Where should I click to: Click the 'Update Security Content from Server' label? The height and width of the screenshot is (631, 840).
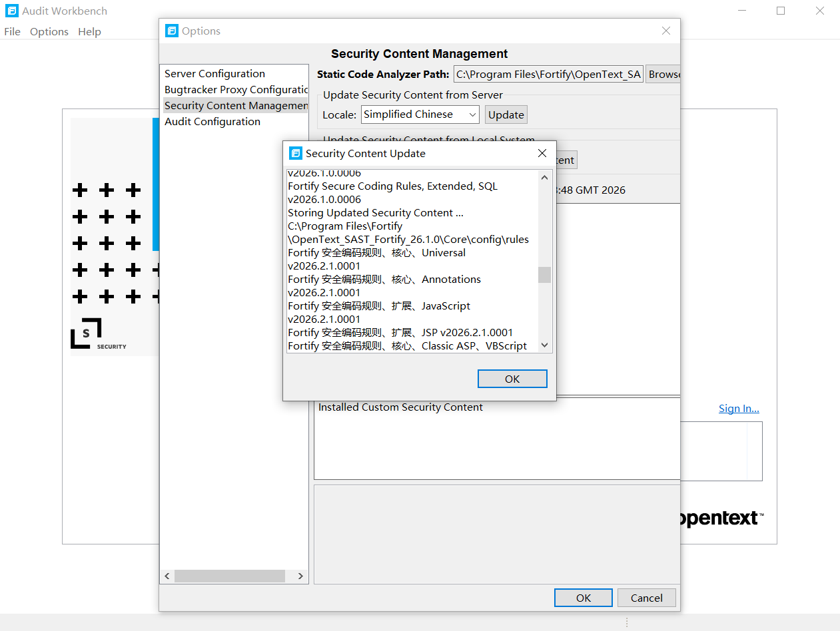413,95
